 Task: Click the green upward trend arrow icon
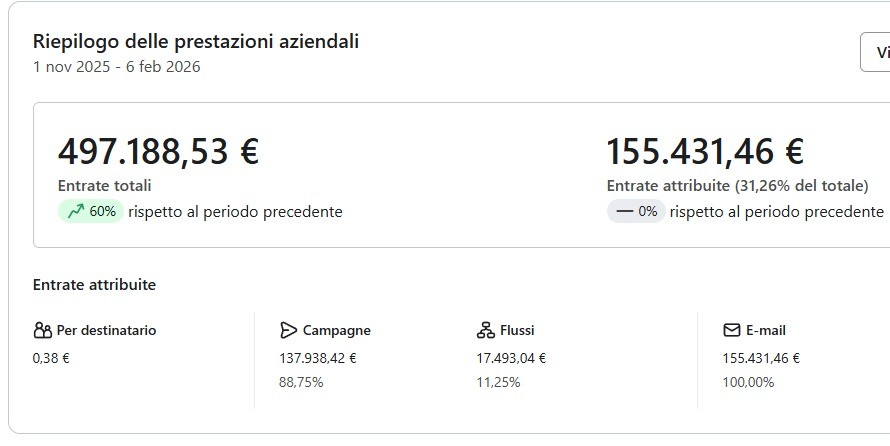pyautogui.click(x=75, y=212)
